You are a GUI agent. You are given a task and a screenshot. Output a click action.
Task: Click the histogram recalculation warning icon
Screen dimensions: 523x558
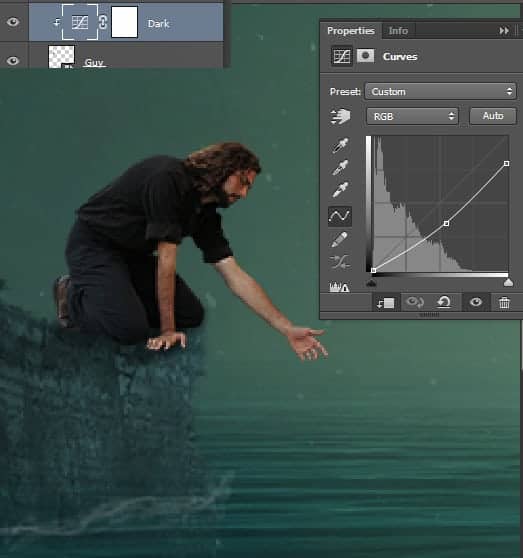339,287
